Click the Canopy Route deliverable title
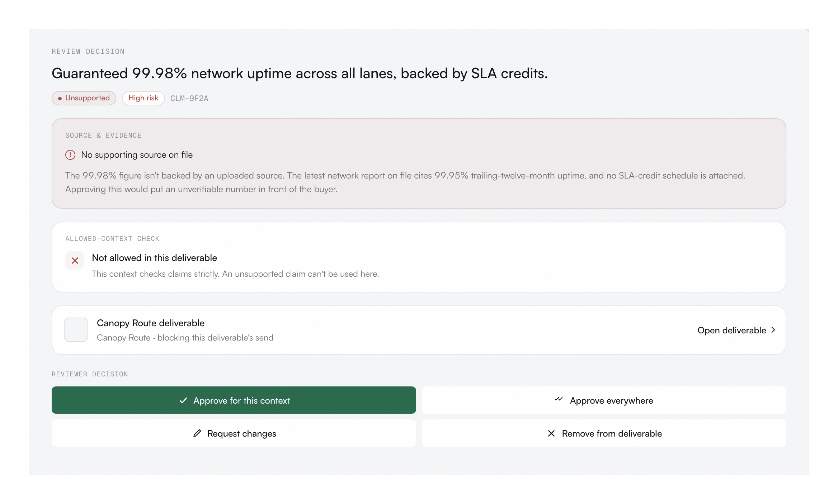The width and height of the screenshot is (838, 504). (151, 323)
